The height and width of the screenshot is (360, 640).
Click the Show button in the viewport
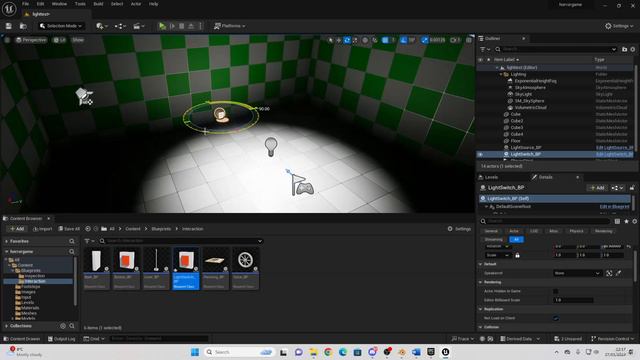[78, 40]
